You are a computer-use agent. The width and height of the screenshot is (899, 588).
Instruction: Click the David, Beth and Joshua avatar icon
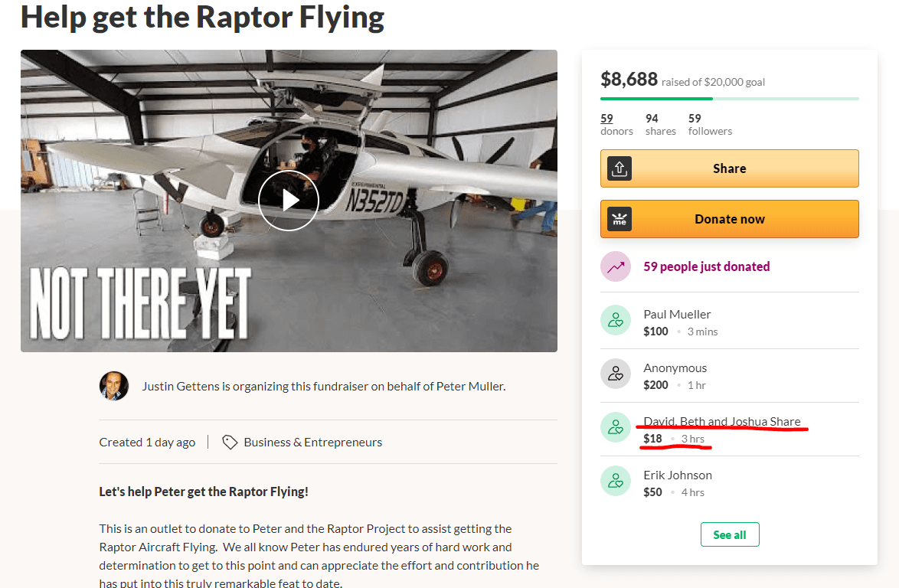(x=616, y=428)
